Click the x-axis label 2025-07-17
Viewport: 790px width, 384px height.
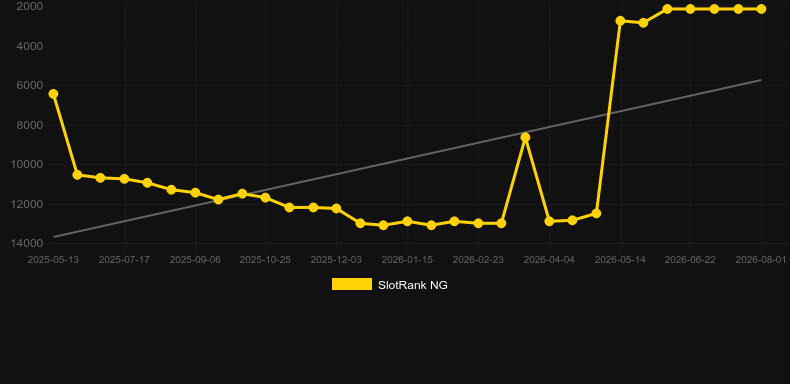coord(124,260)
